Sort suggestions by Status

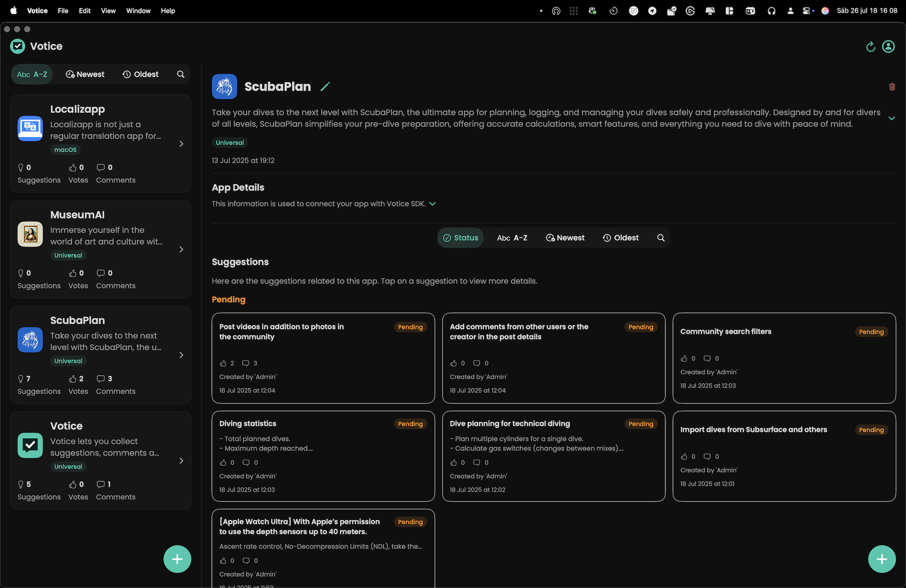click(461, 238)
